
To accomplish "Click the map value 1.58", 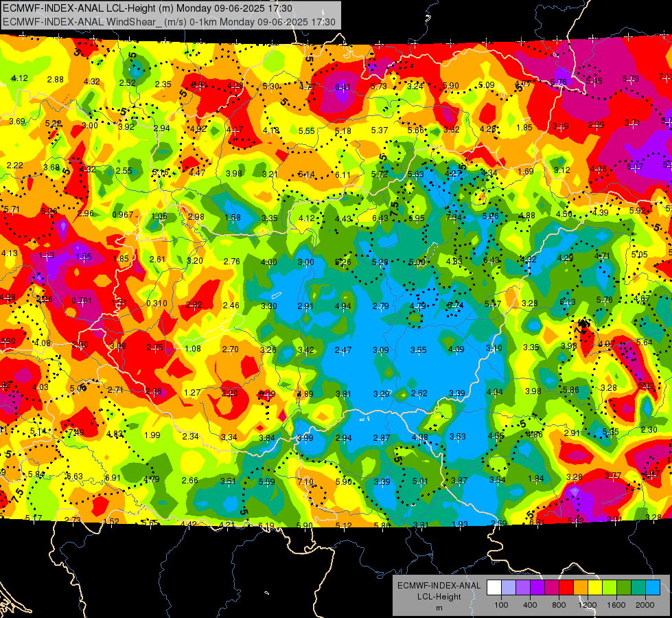I will pyautogui.click(x=232, y=218).
